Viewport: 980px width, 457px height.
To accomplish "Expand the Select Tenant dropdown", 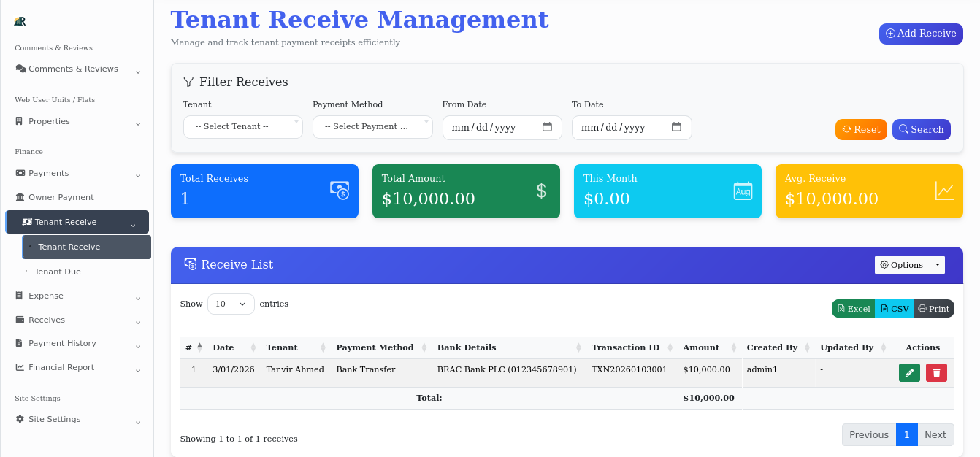I will coord(242,127).
